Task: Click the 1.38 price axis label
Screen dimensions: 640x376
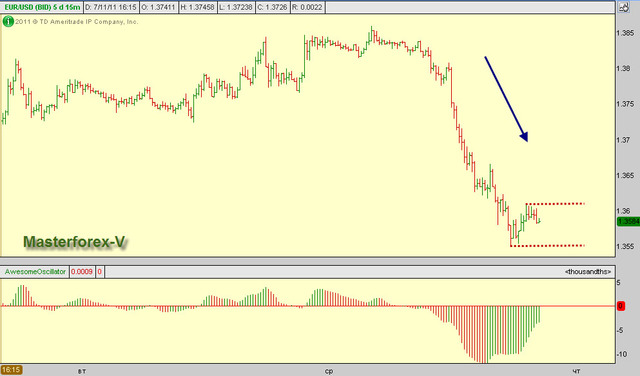Action: (x=624, y=69)
